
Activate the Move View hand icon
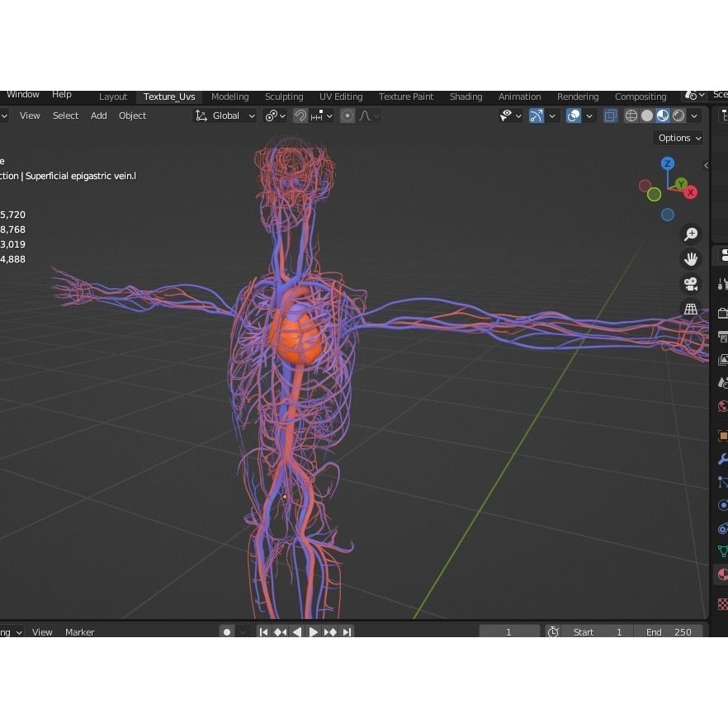[x=691, y=258]
